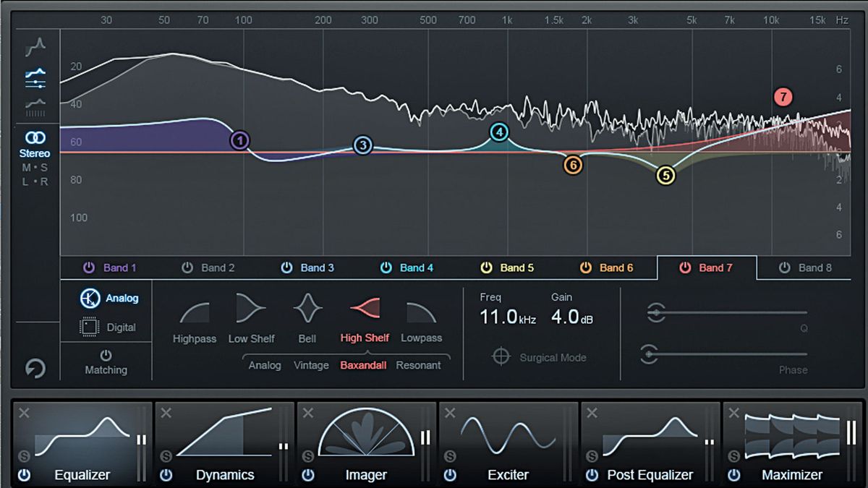Remove the Exciter module with X
Viewport: 868px width, 488px height.
[450, 413]
